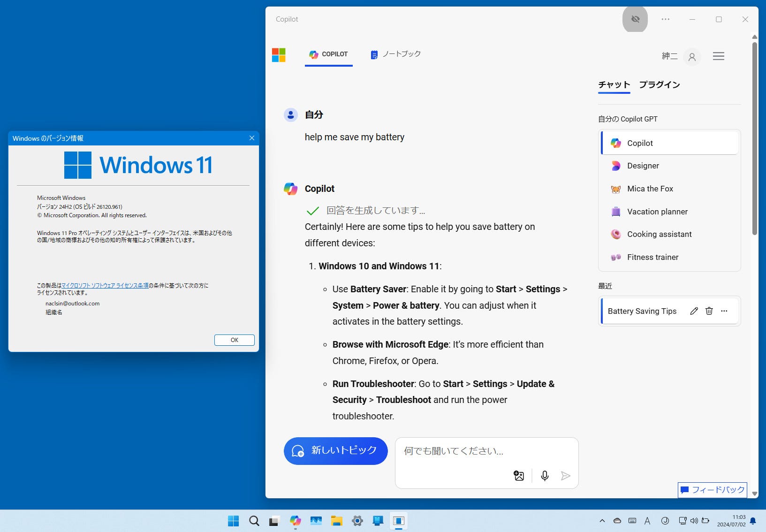The width and height of the screenshot is (766, 532).
Task: Click the nacIsin@outlook.com text in version dialog
Action: pyautogui.click(x=72, y=304)
